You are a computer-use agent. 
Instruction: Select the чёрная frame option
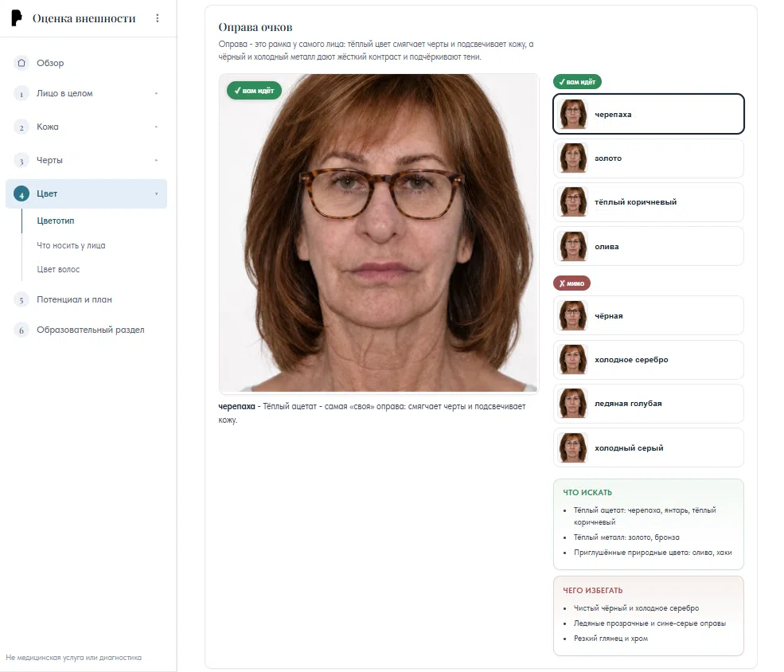[649, 315]
